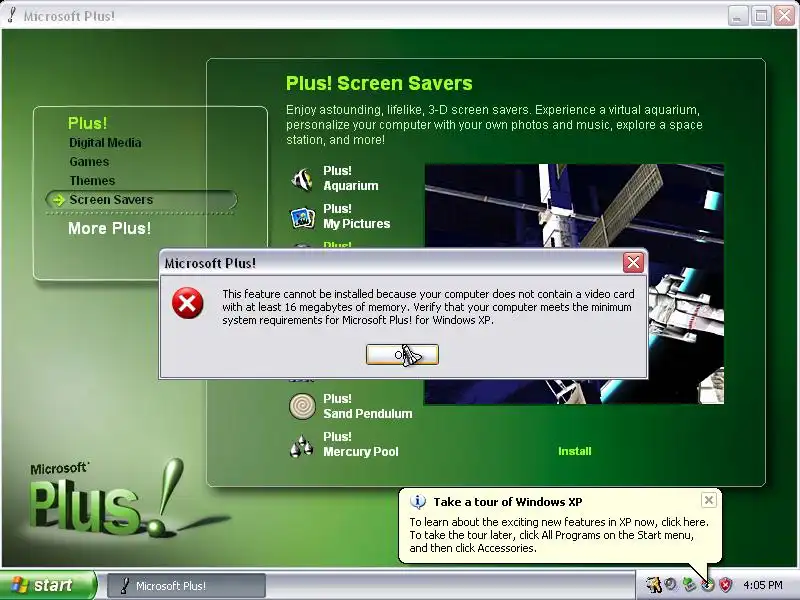Click the Microsoft Plus! taskbar button

click(x=186, y=586)
